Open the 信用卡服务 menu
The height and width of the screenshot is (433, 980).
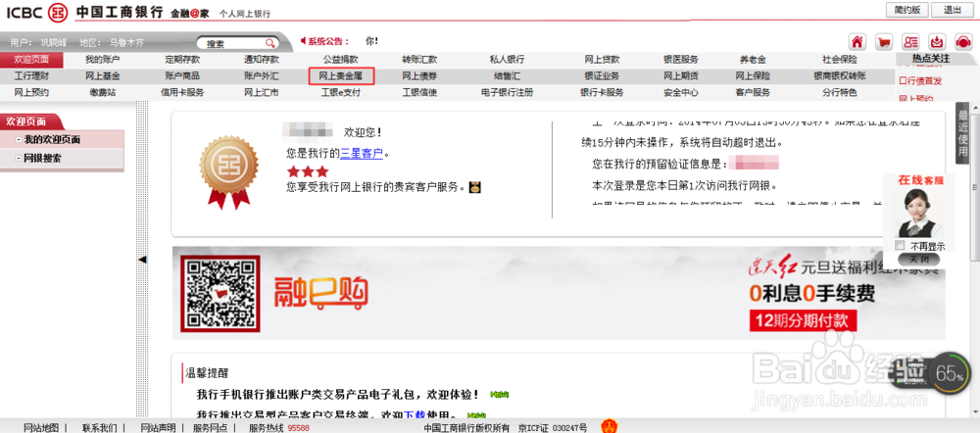pyautogui.click(x=182, y=92)
